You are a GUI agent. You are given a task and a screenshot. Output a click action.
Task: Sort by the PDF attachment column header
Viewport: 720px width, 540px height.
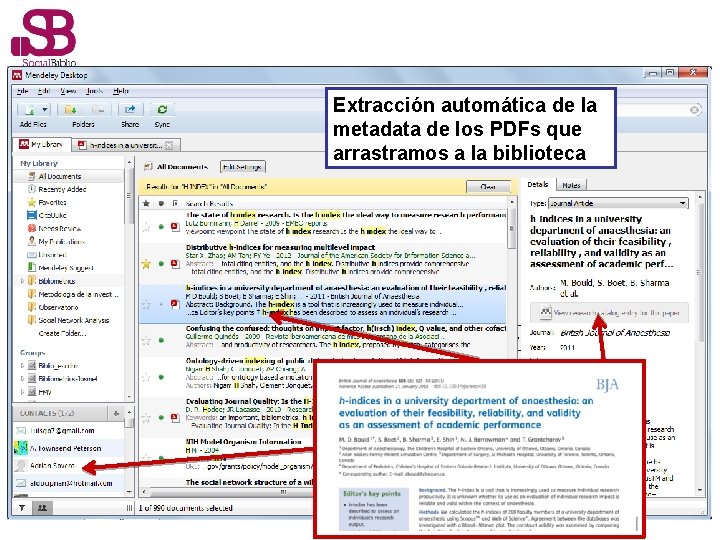pos(175,203)
